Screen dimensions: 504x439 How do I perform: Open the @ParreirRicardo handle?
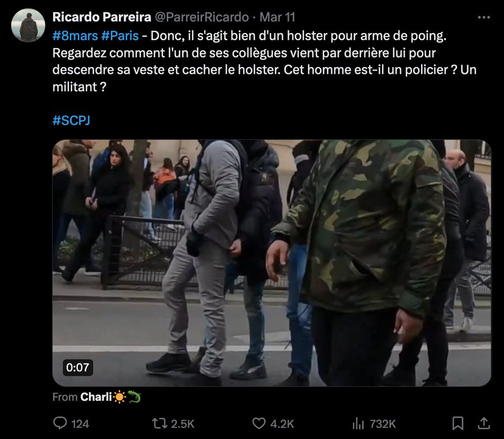(202, 17)
